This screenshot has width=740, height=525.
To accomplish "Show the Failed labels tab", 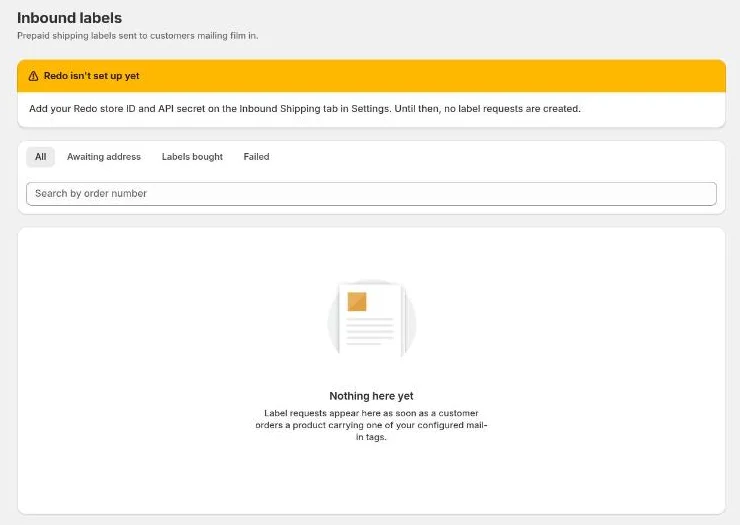I will pos(256,157).
